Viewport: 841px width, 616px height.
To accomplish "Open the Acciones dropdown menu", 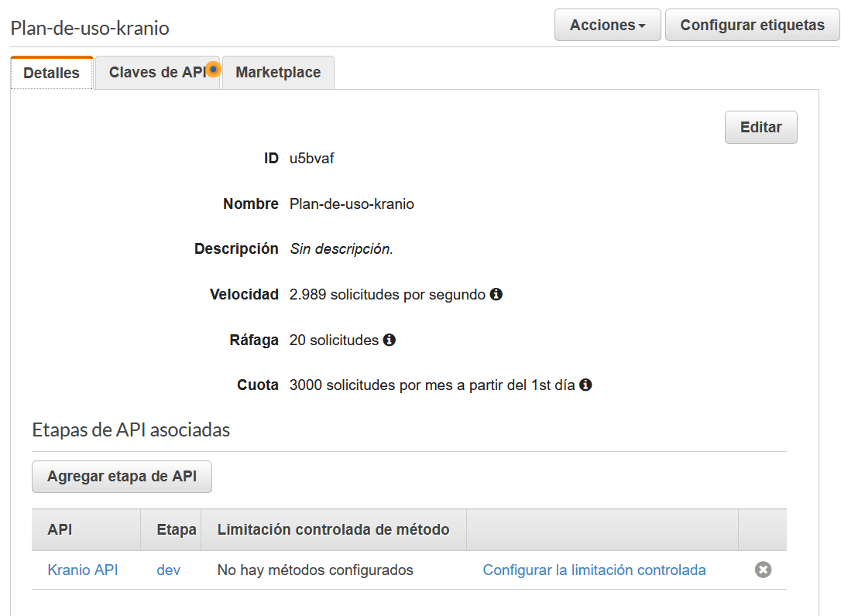I will 607,26.
